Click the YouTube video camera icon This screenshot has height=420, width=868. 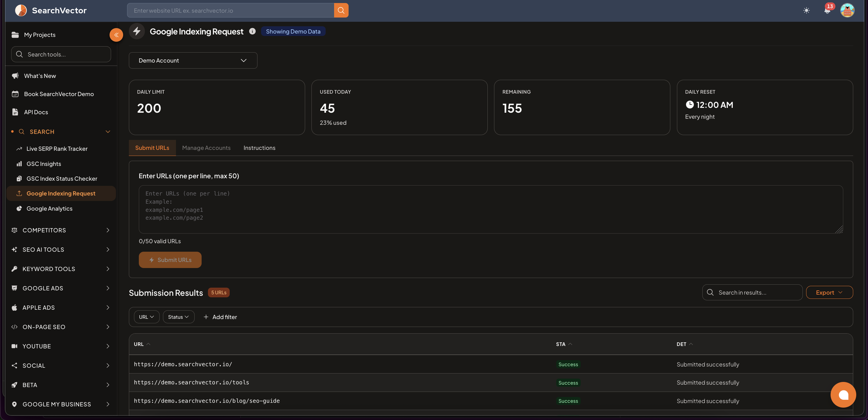click(x=14, y=347)
